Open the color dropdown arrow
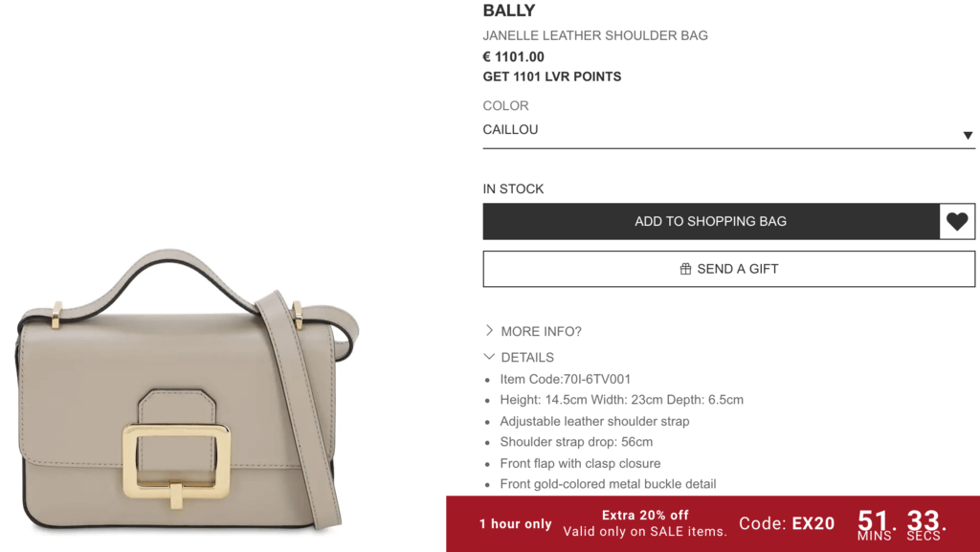The image size is (980, 552). 968,135
